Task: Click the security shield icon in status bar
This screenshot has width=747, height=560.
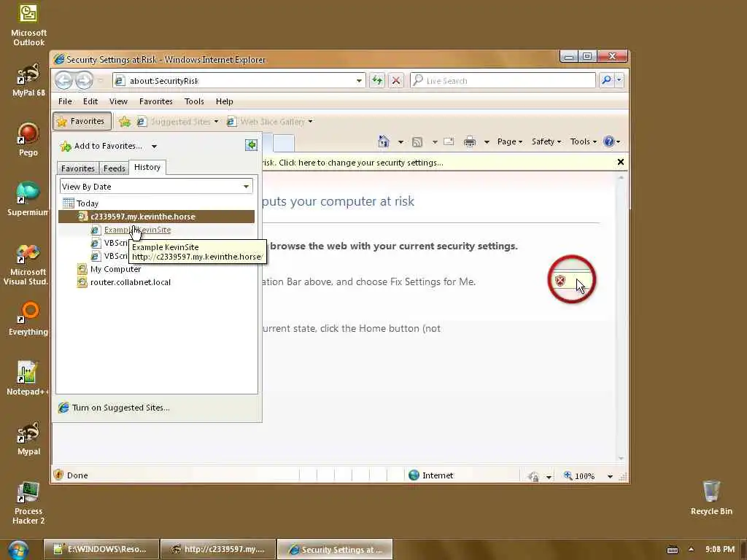Action: pos(58,475)
